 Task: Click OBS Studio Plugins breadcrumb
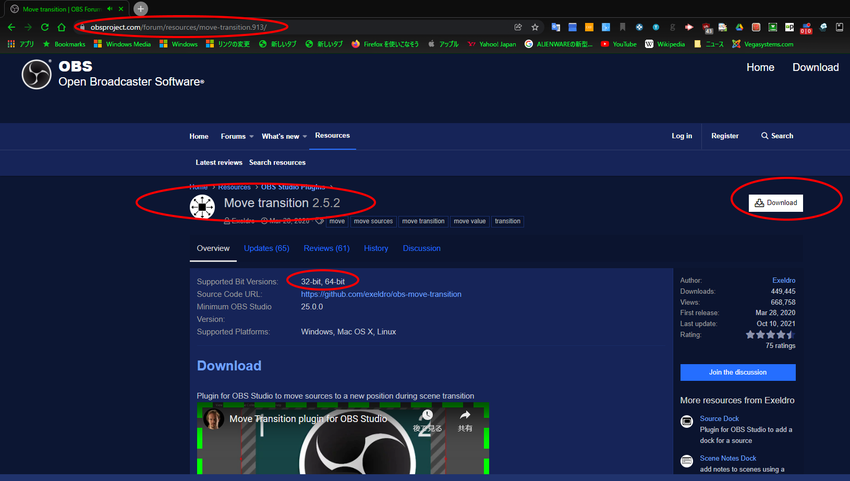point(293,187)
